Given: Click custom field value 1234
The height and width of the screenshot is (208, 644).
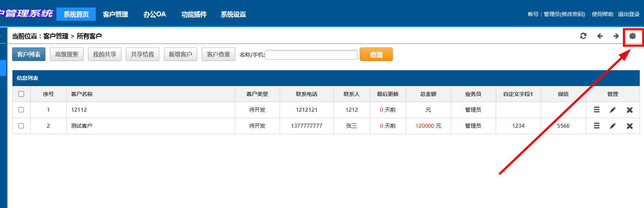Looking at the screenshot, I should 518,126.
